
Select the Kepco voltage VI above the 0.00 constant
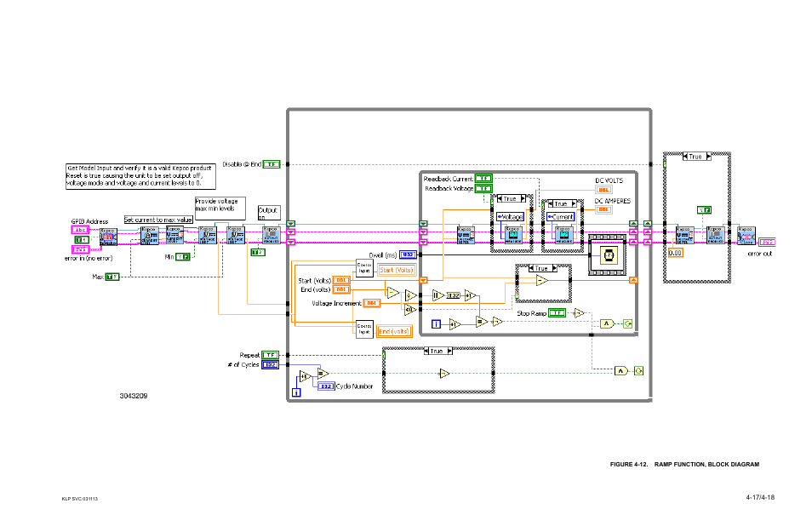pyautogui.click(x=685, y=236)
